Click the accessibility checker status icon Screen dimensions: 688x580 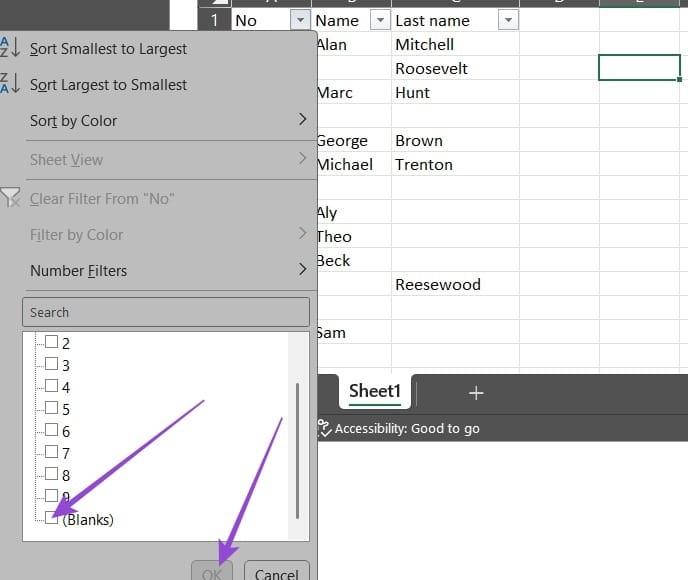[x=324, y=428]
